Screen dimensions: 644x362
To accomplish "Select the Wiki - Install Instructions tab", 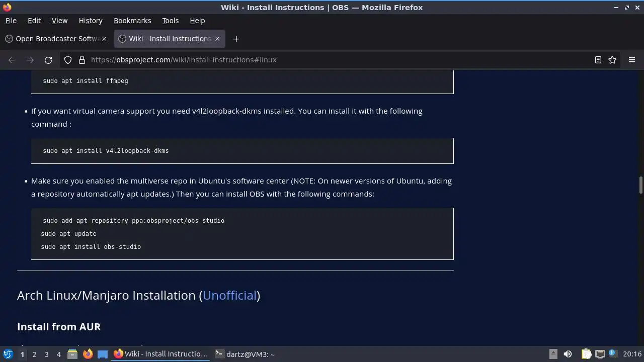I will 170,39.
